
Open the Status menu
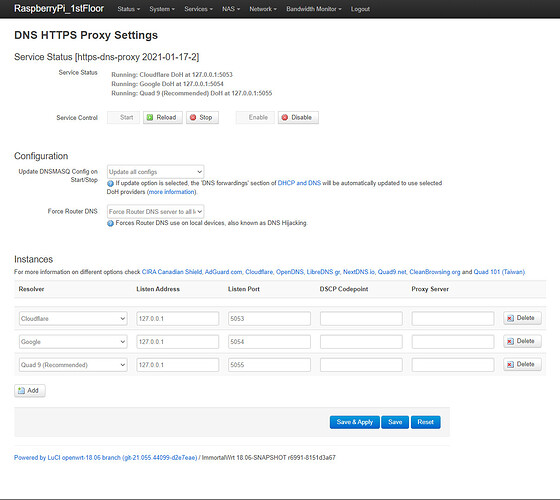(x=129, y=9)
